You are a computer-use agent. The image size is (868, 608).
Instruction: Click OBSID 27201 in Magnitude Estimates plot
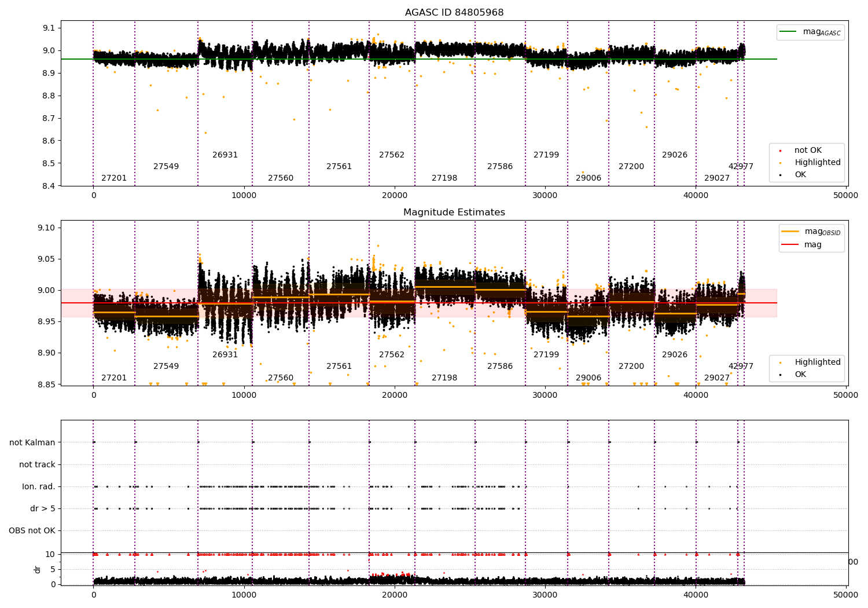114,378
